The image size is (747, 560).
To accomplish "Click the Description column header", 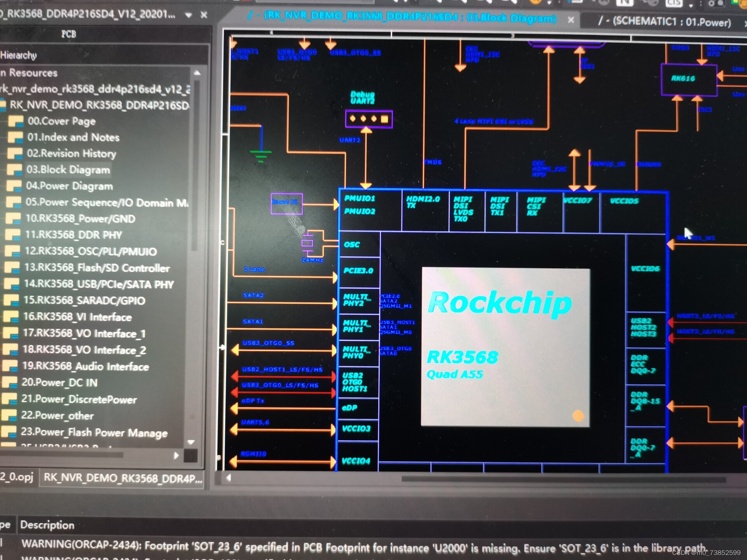I will pos(47,525).
